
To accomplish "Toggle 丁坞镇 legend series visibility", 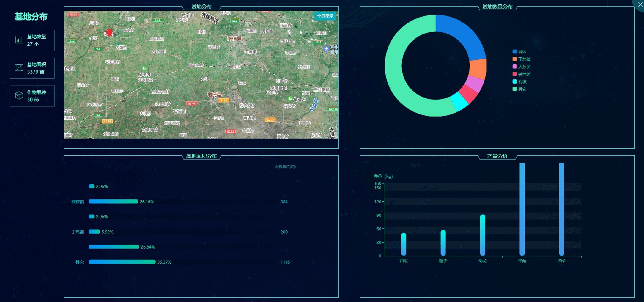I will click(x=521, y=59).
